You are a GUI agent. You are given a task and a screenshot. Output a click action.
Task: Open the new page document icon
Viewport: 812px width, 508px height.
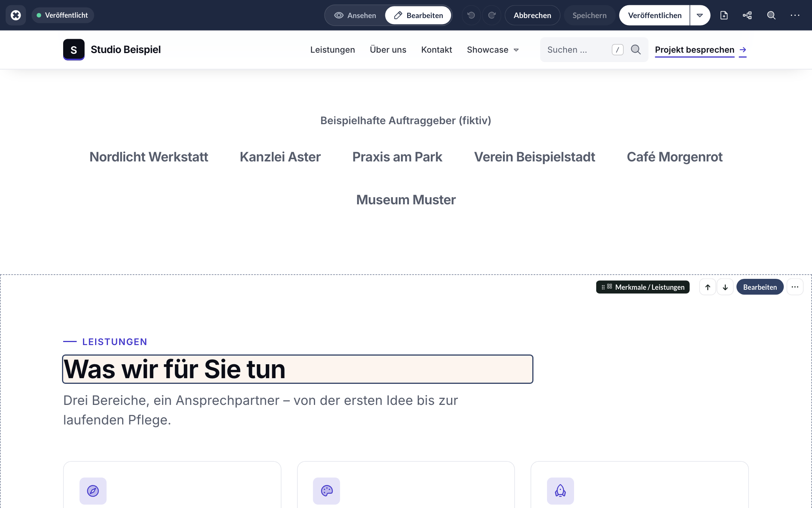coord(724,15)
